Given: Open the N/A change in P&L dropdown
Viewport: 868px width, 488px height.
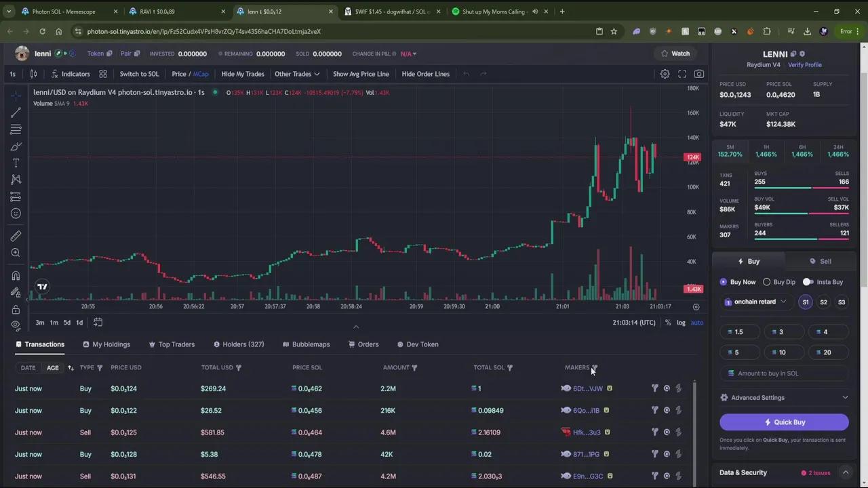Looking at the screenshot, I should [x=408, y=54].
